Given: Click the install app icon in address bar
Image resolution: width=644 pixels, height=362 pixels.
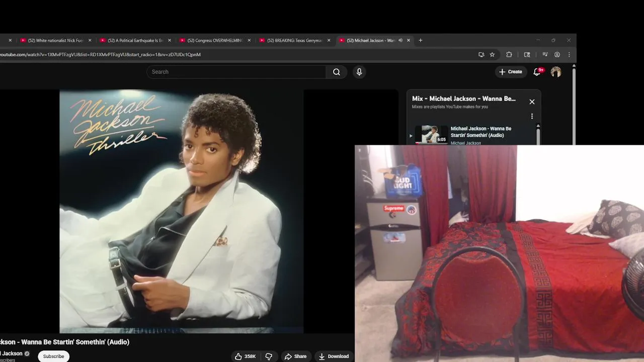Looking at the screenshot, I should tap(481, 54).
